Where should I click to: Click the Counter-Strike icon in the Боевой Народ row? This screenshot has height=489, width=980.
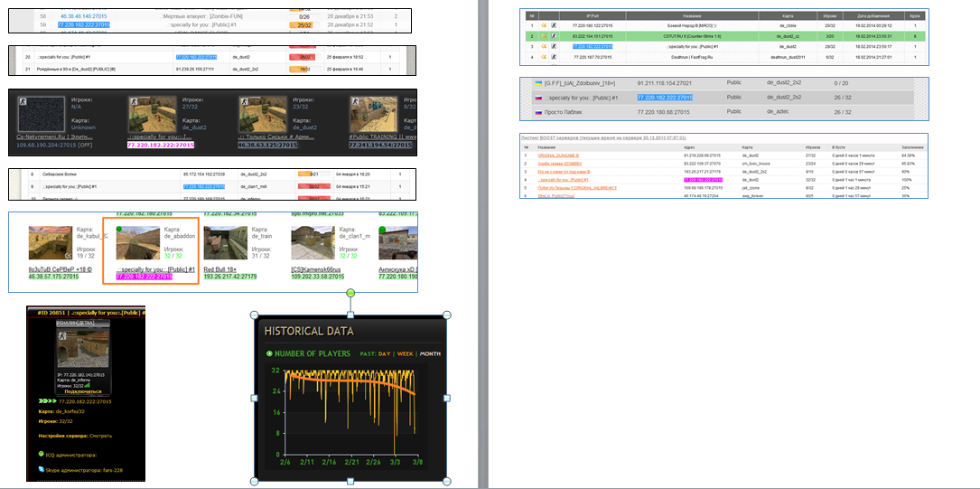click(x=553, y=25)
